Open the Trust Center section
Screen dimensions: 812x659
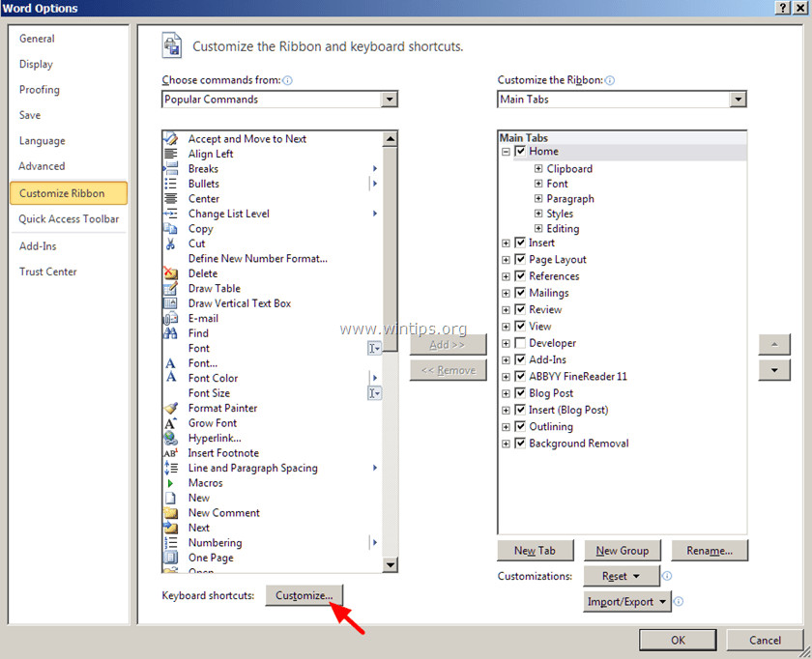48,272
